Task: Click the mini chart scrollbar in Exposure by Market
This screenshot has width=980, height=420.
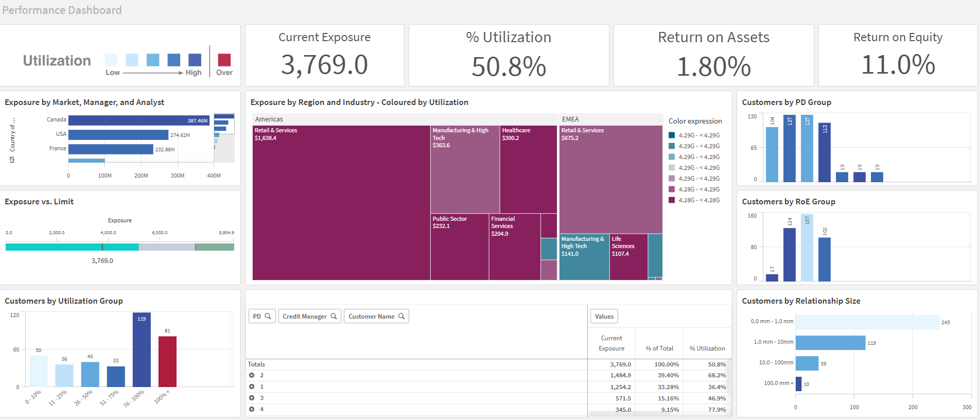Action: coord(224,138)
